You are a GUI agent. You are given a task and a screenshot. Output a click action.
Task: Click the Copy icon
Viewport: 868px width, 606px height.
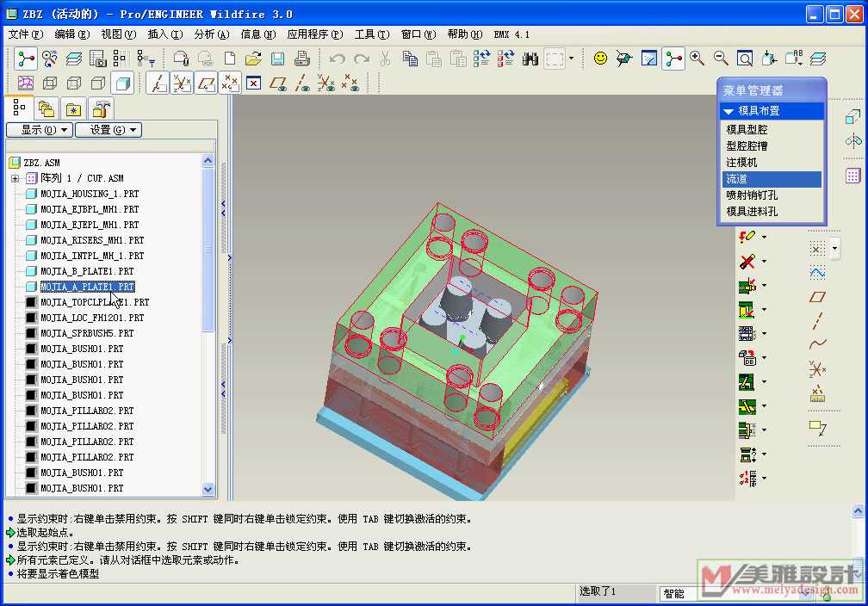410,59
